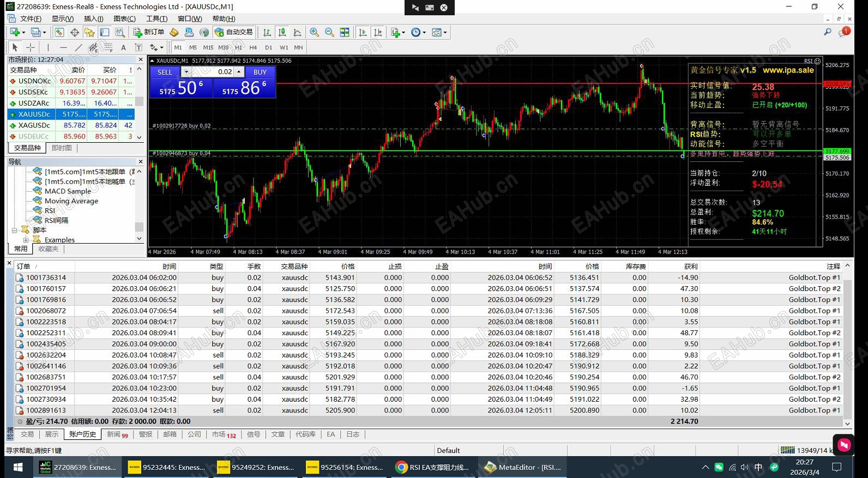Image resolution: width=868 pixels, height=478 pixels.
Task: Click the zoom out magnifier icon
Action: 329,33
